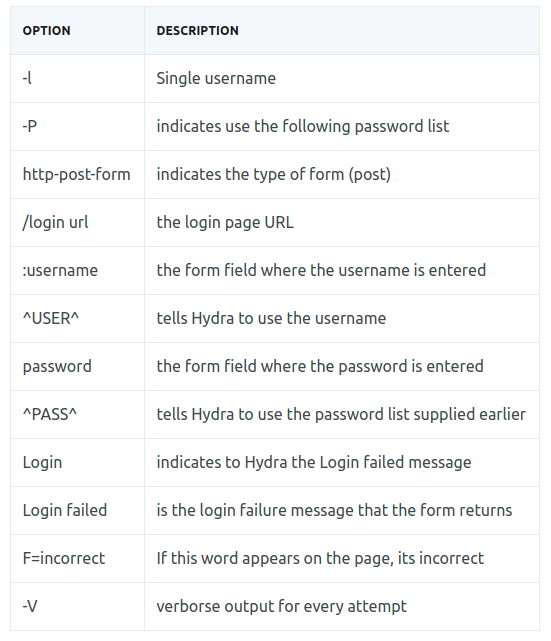Screen dimensions: 551x641
Task: Click 'indicates the type of form (post)'
Action: tap(273, 175)
